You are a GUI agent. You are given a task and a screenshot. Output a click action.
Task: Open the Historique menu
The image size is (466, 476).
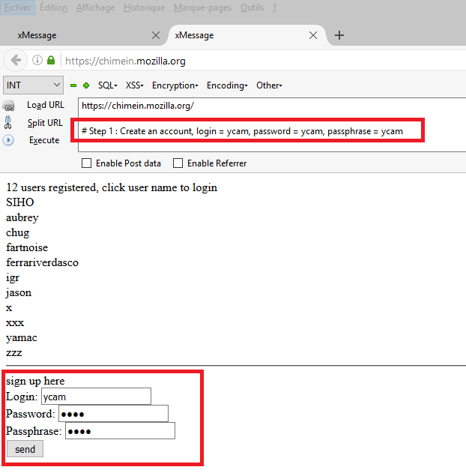(144, 7)
